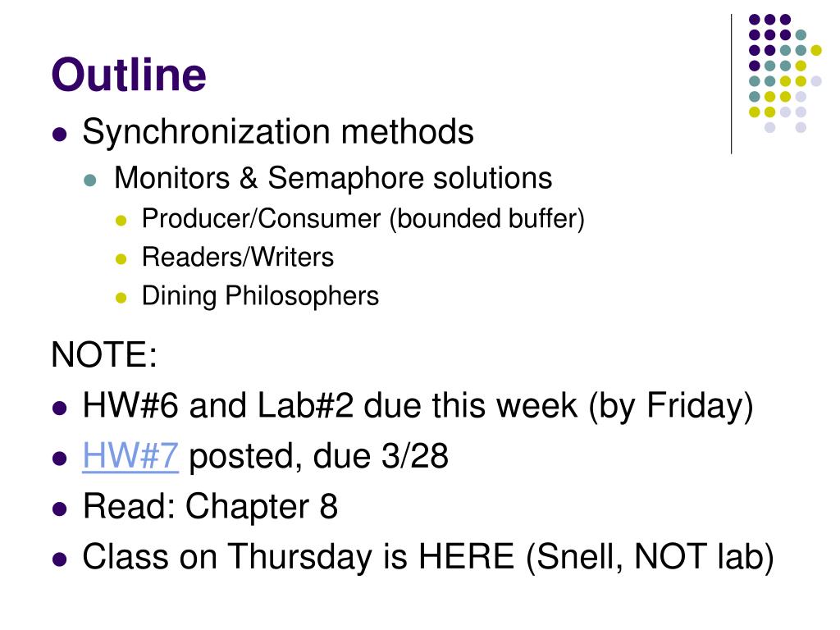
Task: Click the Readers/Writers bullet item
Action: click(x=238, y=257)
